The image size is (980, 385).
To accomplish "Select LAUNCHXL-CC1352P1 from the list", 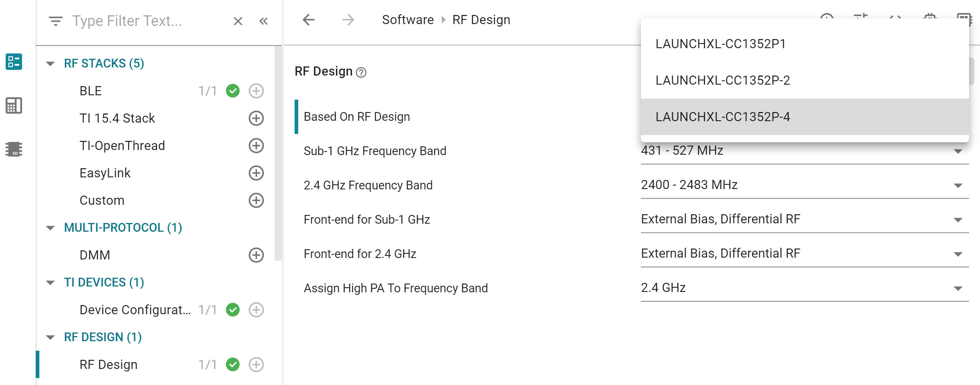I will (804, 44).
